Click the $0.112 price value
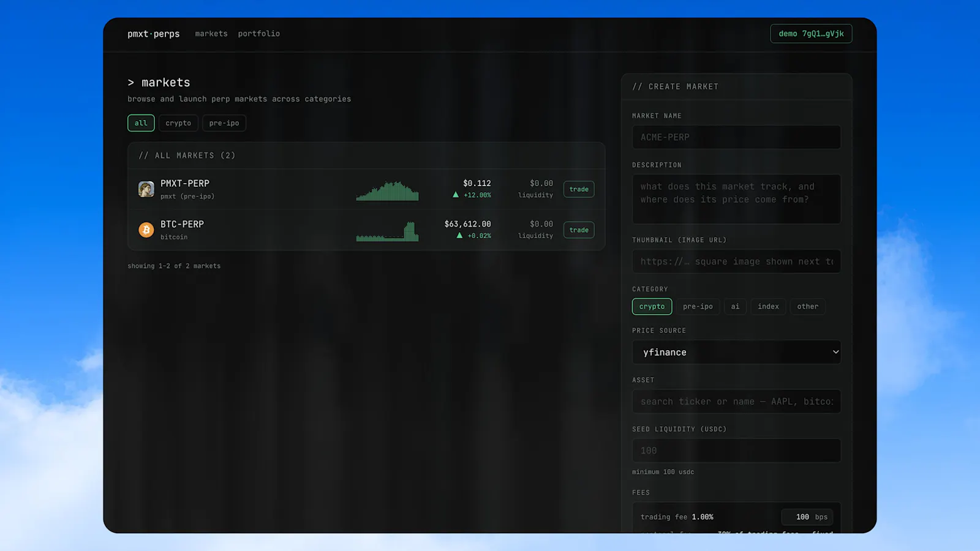The height and width of the screenshot is (551, 980). (477, 183)
